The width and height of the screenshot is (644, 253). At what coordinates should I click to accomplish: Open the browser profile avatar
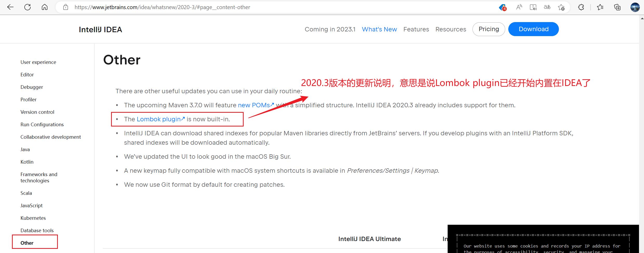(x=635, y=7)
